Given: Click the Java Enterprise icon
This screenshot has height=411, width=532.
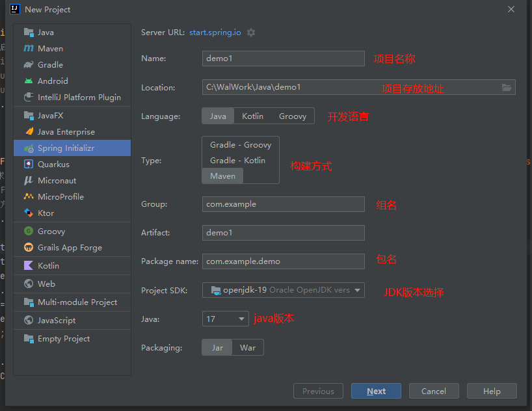Looking at the screenshot, I should click(29, 131).
